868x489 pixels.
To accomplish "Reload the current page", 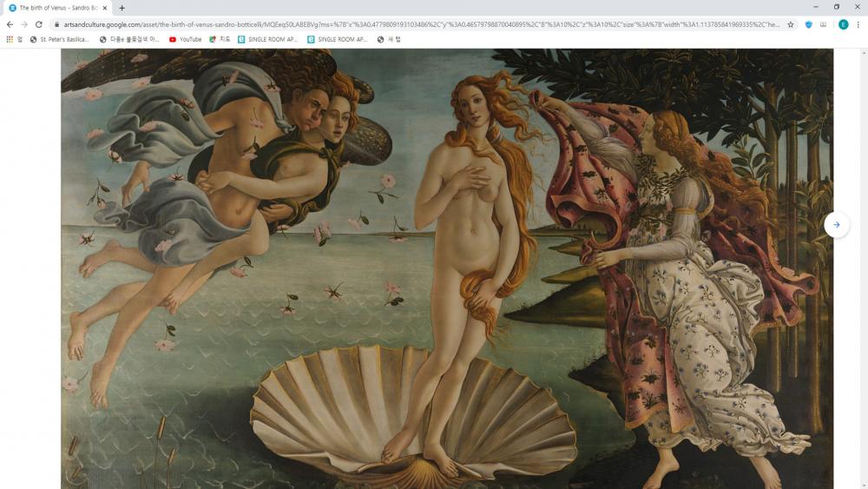I will click(39, 24).
